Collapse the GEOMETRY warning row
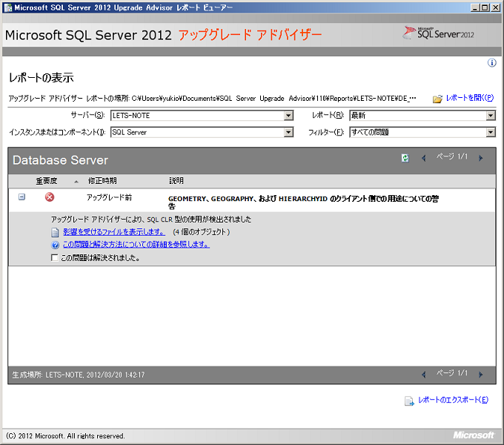 tap(21, 197)
